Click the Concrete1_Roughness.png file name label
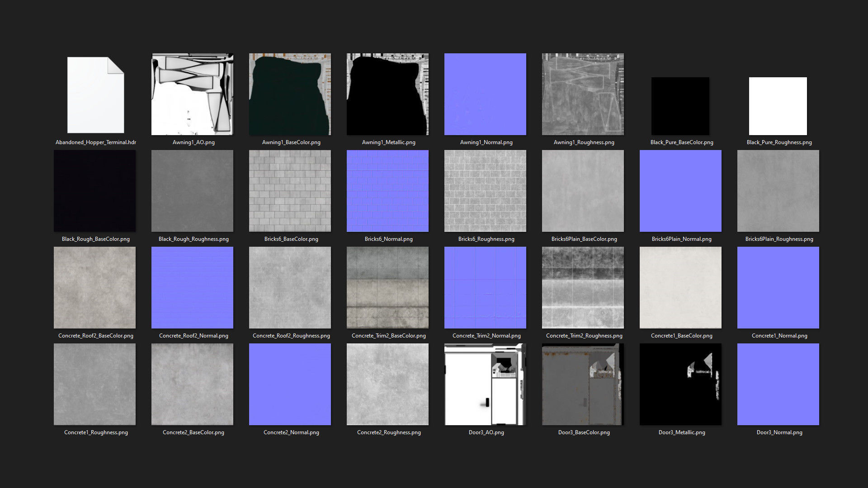The width and height of the screenshot is (868, 488). click(96, 432)
